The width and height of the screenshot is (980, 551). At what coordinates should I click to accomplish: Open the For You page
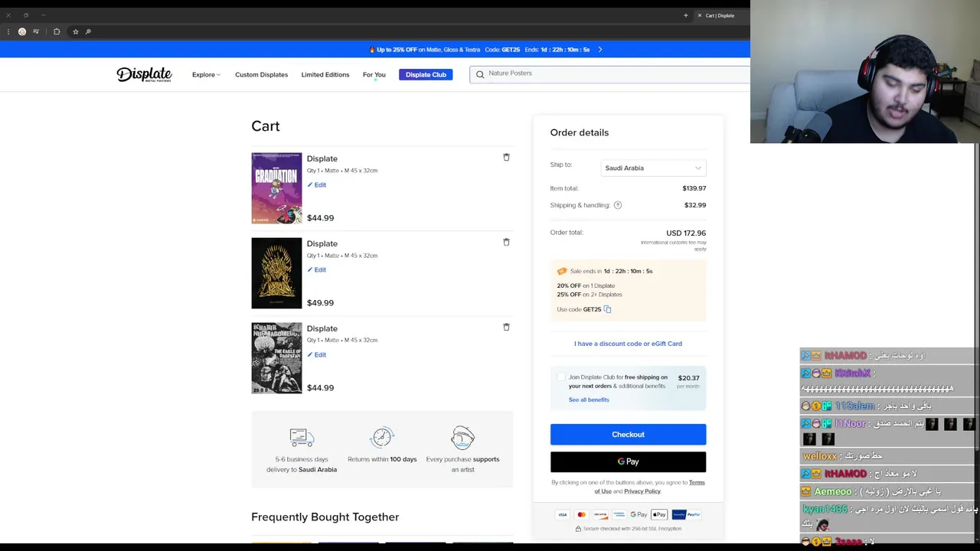[x=374, y=74]
